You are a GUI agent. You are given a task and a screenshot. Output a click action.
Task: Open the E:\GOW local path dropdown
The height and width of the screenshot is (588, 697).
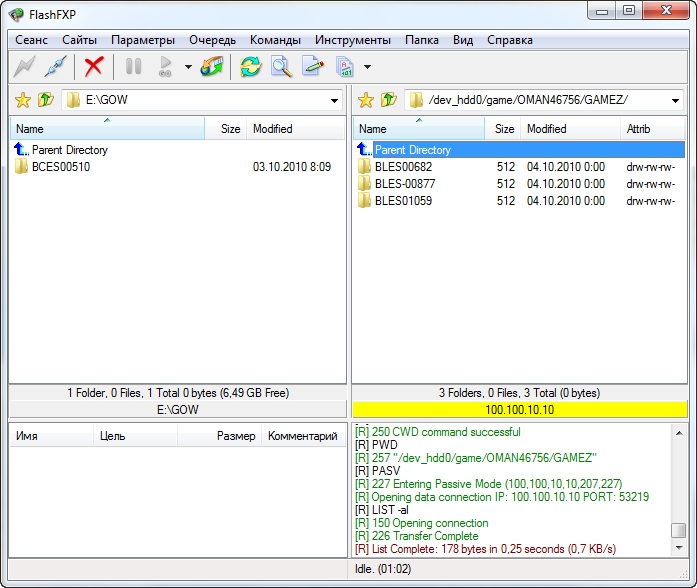coord(335,101)
